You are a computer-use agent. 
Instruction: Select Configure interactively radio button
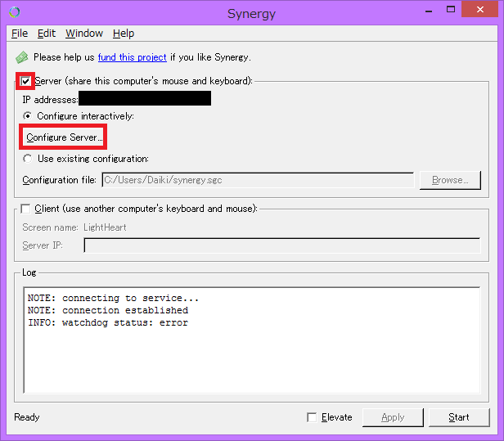(28, 115)
